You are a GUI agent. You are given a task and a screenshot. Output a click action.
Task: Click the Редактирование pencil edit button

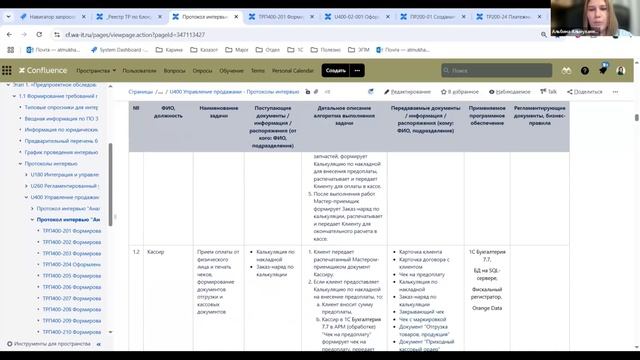coord(407,92)
